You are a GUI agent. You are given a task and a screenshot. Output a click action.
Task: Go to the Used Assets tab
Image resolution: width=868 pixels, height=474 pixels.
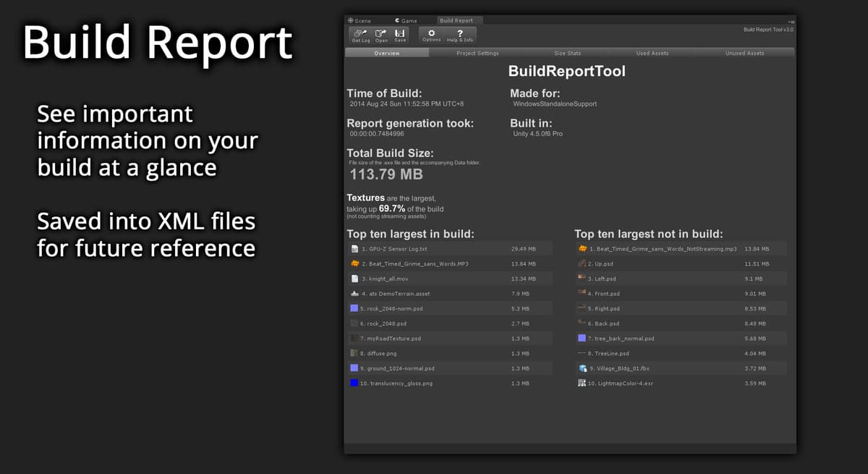click(x=652, y=54)
